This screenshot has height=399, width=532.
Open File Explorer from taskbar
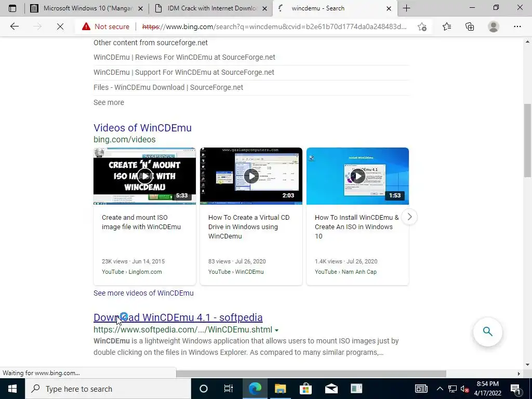pyautogui.click(x=280, y=389)
